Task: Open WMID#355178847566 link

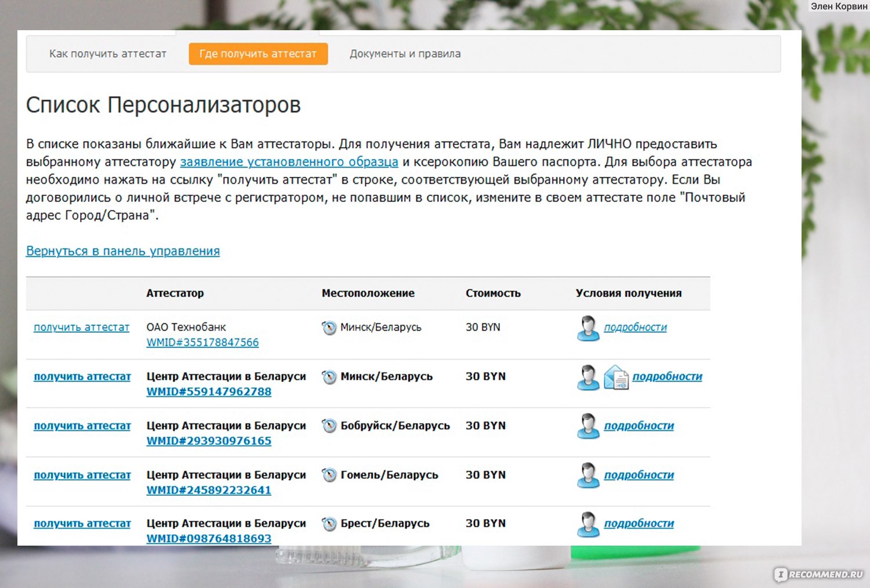Action: coord(202,343)
